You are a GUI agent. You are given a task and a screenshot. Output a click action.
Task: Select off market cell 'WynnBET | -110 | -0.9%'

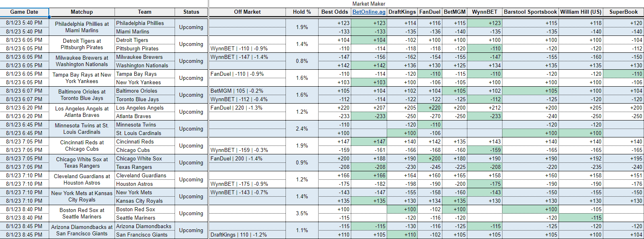[x=247, y=48]
